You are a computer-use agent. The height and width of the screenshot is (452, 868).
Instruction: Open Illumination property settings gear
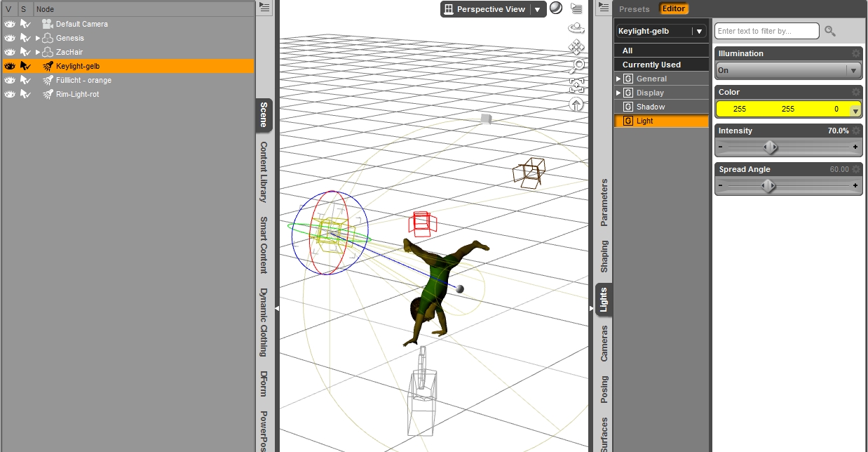click(855, 53)
